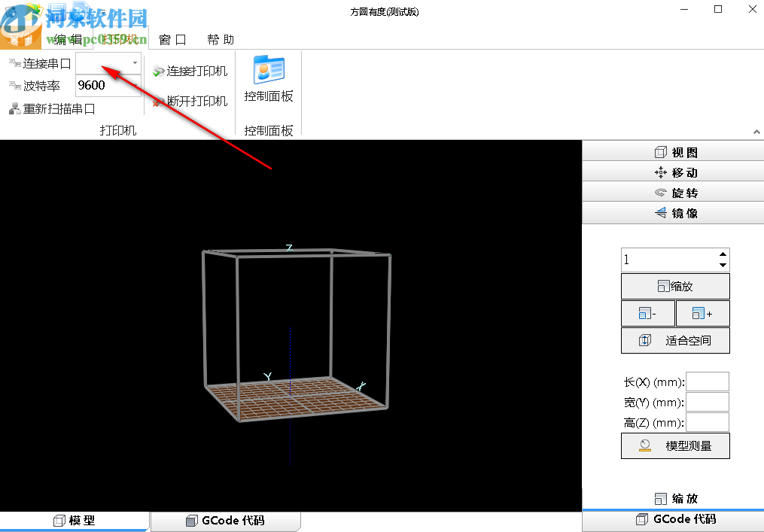This screenshot has width=764, height=532.
Task: Open the 窗口 menu
Action: [x=172, y=39]
